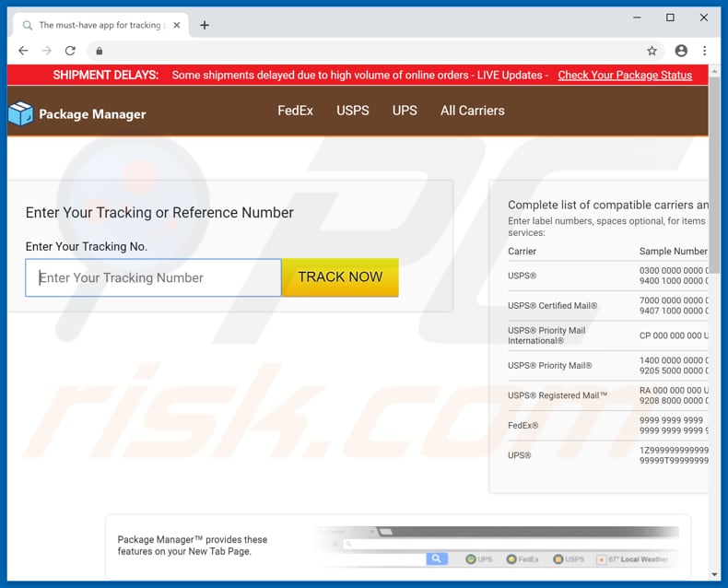Click the USPS shortcut in toolbar preview
The height and width of the screenshot is (588, 728).
click(x=569, y=559)
